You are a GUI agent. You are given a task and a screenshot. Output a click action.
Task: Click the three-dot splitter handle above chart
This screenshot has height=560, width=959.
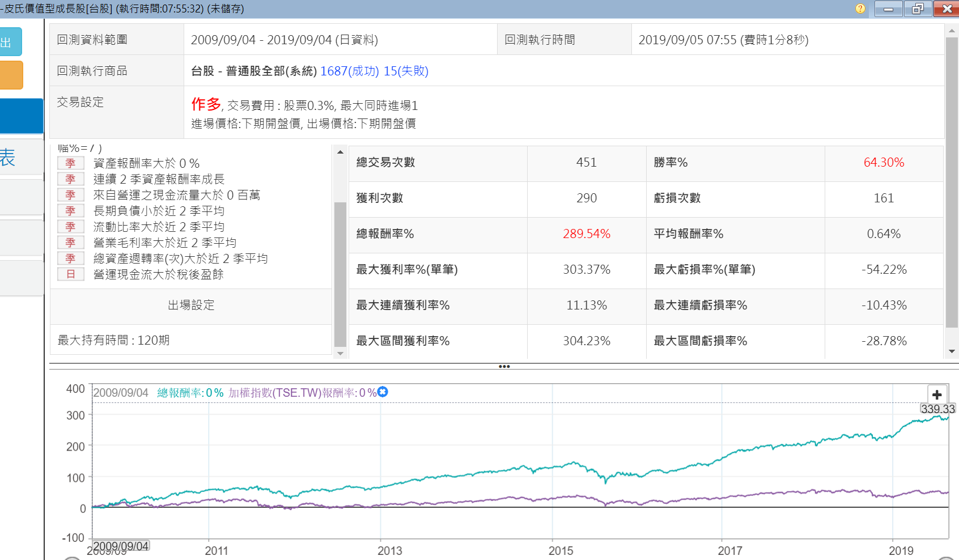(504, 367)
